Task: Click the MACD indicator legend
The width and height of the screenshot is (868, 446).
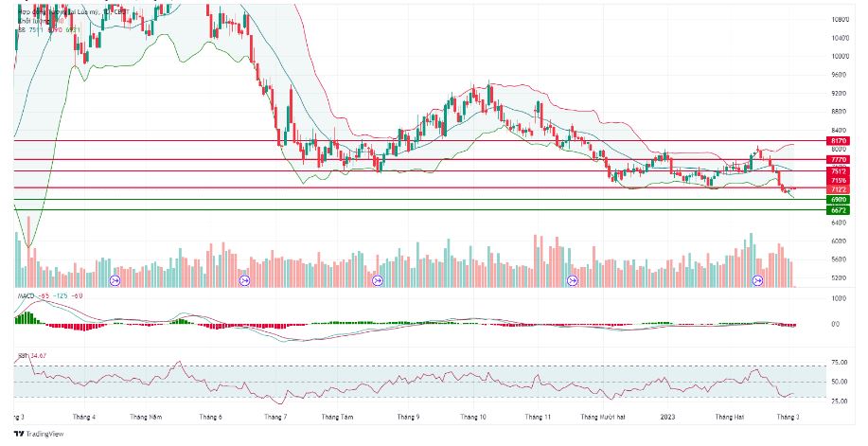Action: tap(50, 295)
